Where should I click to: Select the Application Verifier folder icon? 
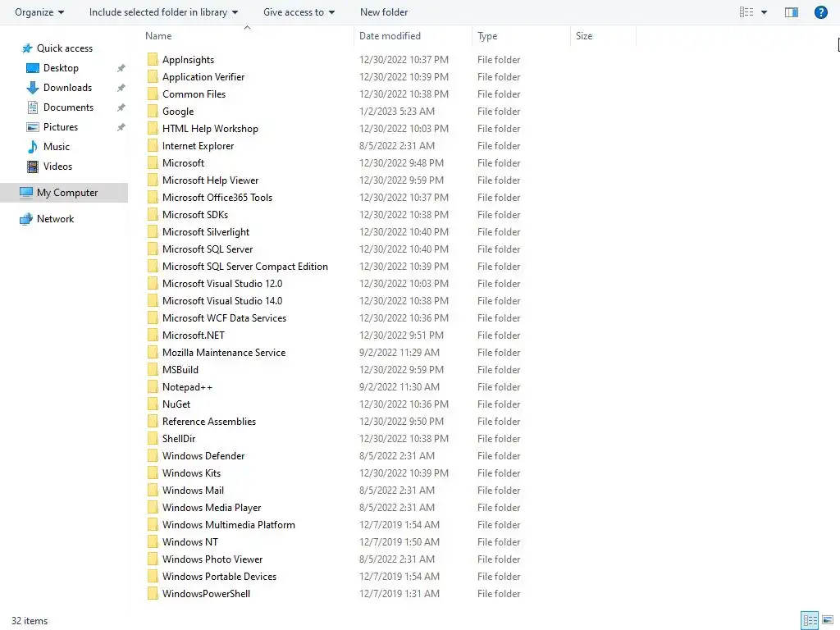click(x=153, y=76)
